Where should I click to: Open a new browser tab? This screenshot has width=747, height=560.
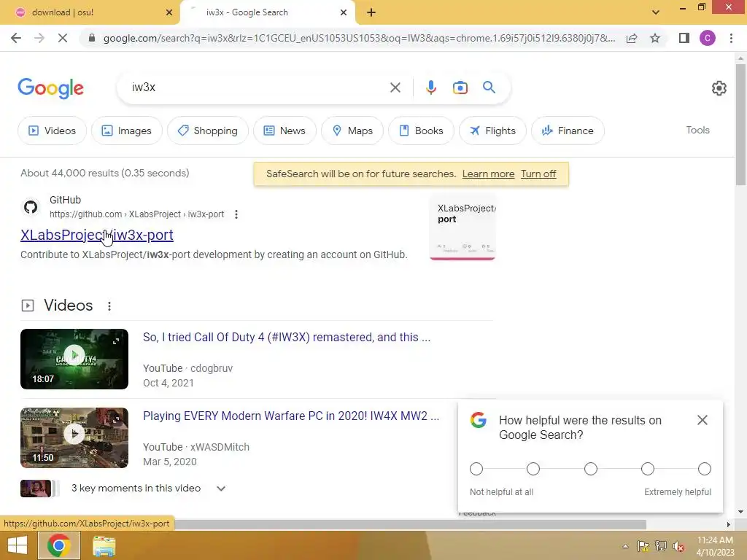coord(371,13)
